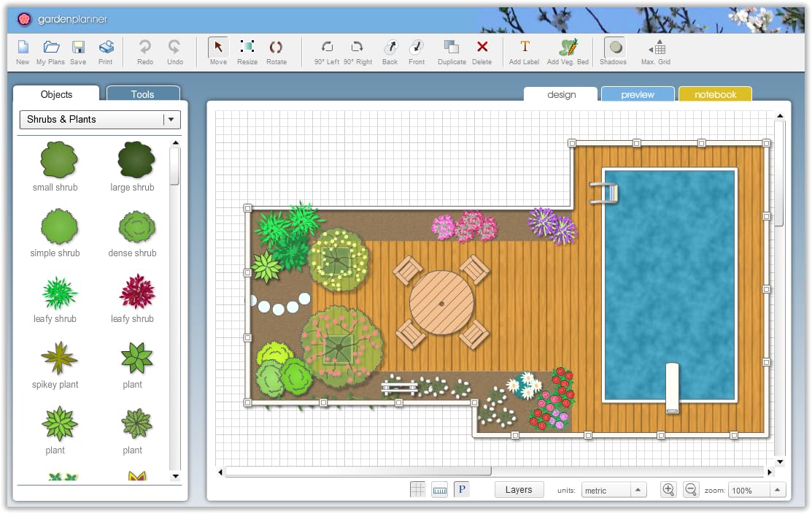
Task: Click the Print icon
Action: click(106, 48)
